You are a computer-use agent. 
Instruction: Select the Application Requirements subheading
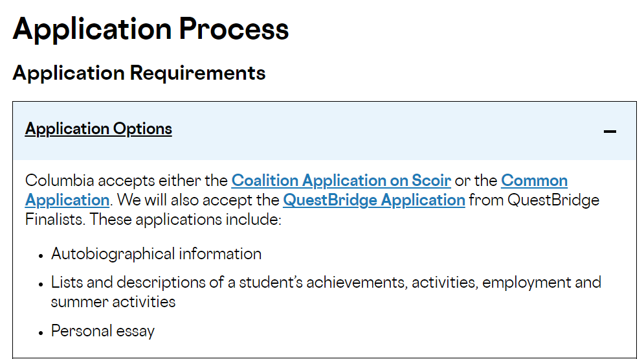pos(139,73)
